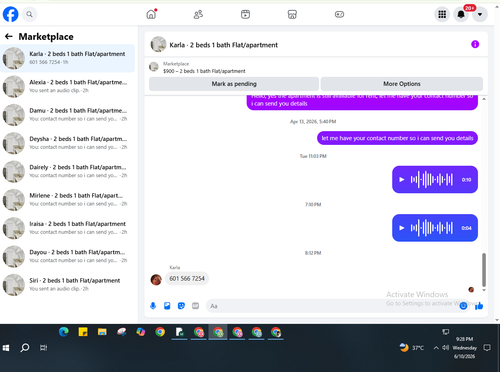Viewport: 500px width, 372px height.
Task: Click the chat scrollbar thumb
Action: [484, 270]
